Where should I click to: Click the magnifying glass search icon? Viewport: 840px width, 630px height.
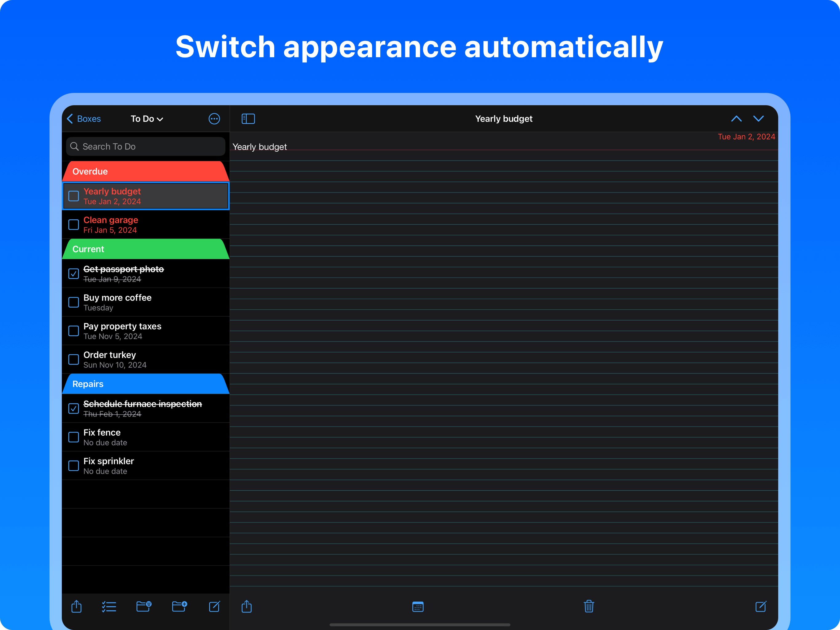click(74, 146)
